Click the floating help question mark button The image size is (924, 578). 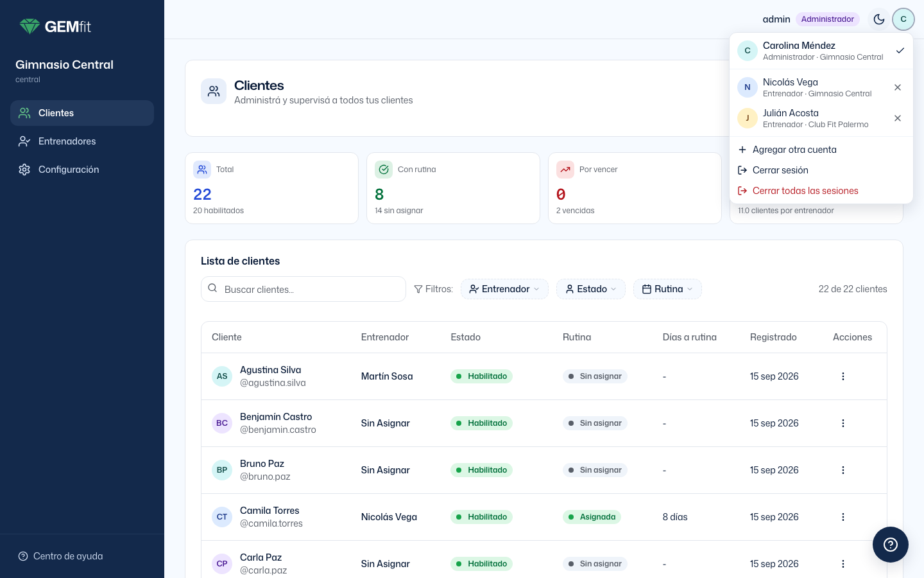891,545
